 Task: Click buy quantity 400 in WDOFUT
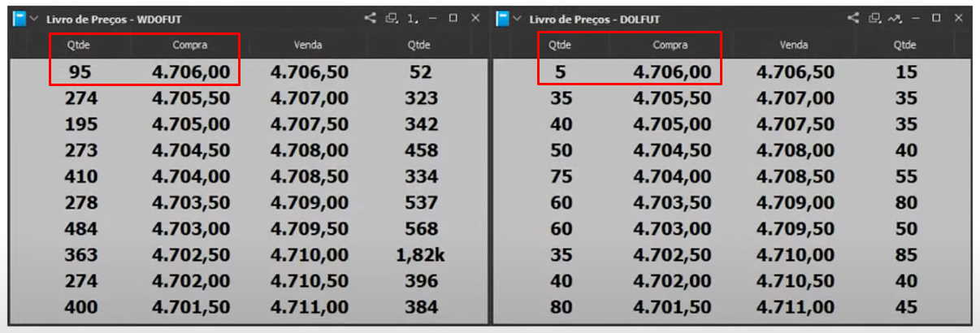(x=80, y=307)
